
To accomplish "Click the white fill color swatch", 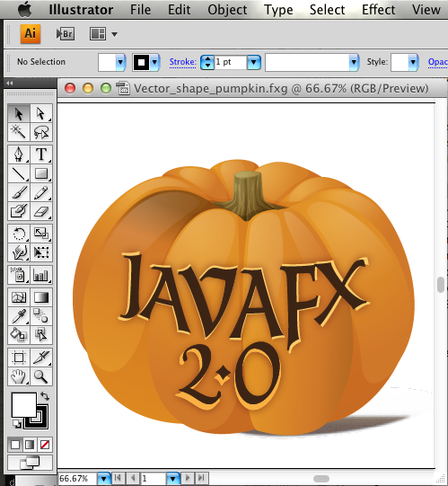I will pyautogui.click(x=24, y=405).
